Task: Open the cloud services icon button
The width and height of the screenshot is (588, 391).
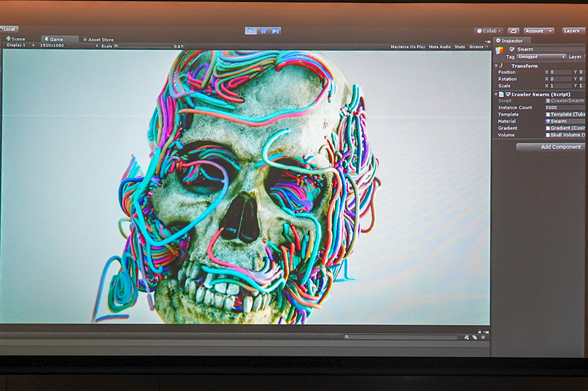Action: [513, 31]
